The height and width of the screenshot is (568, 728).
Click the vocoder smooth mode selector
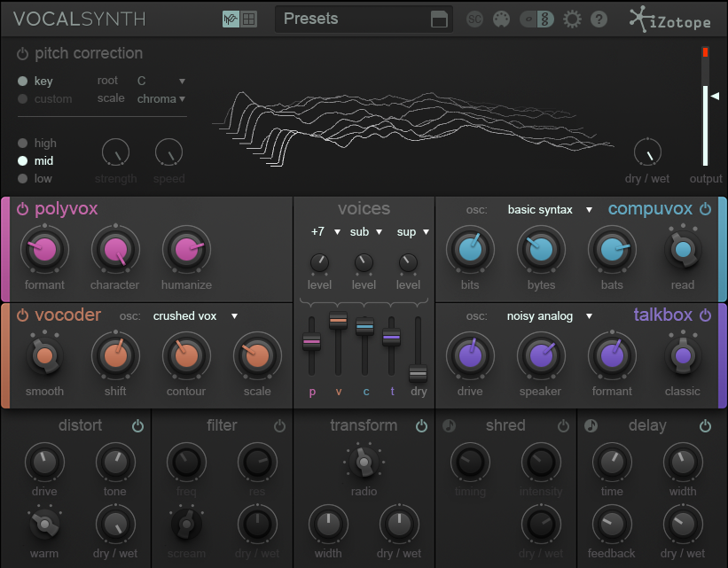(x=44, y=356)
